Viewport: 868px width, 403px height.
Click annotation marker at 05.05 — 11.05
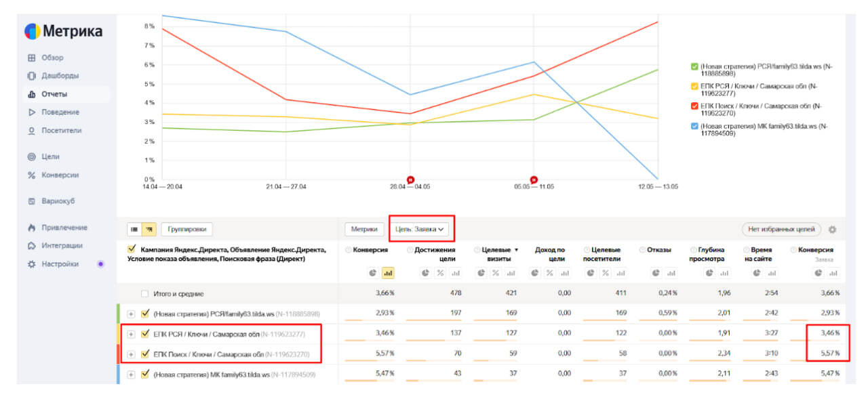tap(534, 179)
